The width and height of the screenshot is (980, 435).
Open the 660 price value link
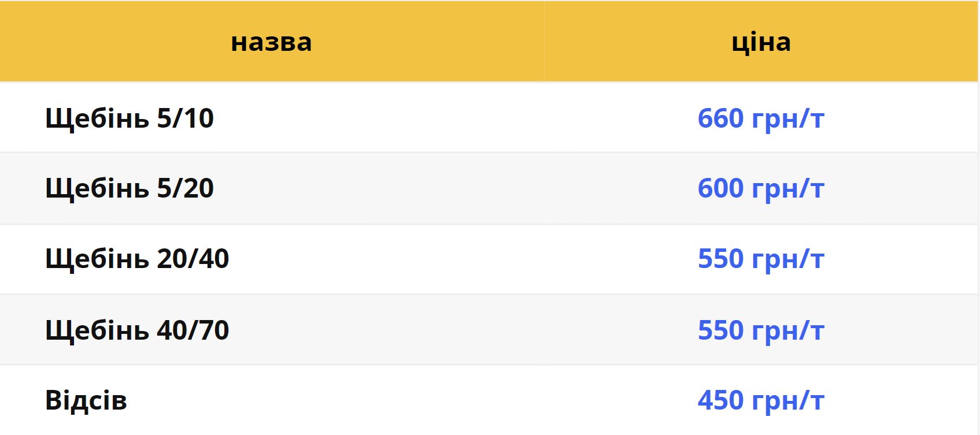pos(720,118)
